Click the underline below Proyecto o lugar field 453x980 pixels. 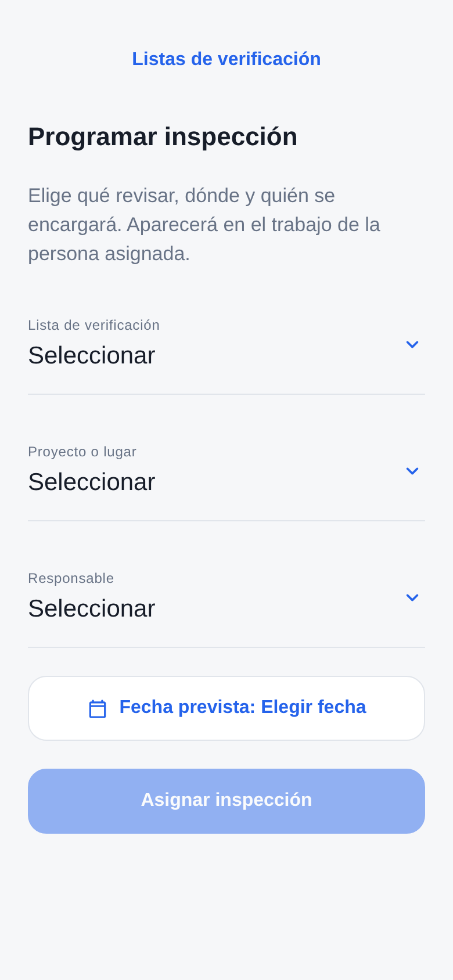pyautogui.click(x=227, y=521)
